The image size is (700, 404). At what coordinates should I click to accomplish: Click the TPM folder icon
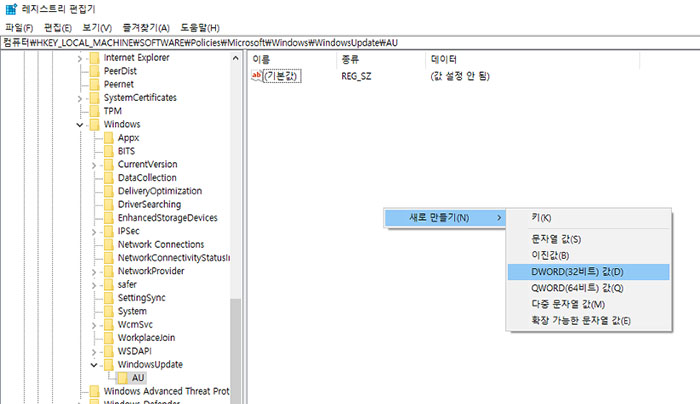(95, 111)
